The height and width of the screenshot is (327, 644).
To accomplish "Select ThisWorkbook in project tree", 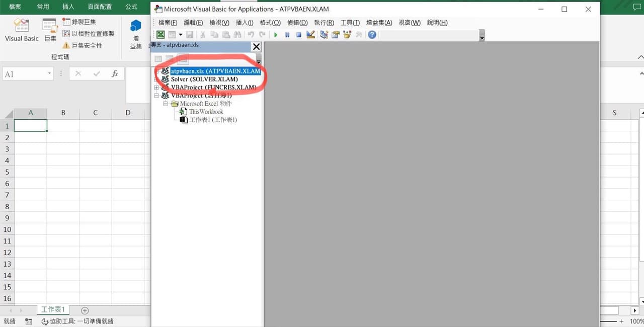I will coord(206,112).
